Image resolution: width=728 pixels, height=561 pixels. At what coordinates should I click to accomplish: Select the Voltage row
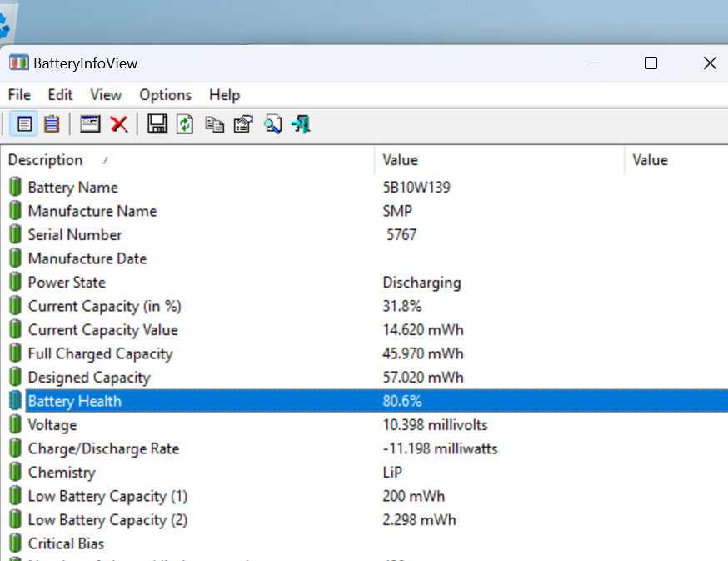[x=364, y=424]
